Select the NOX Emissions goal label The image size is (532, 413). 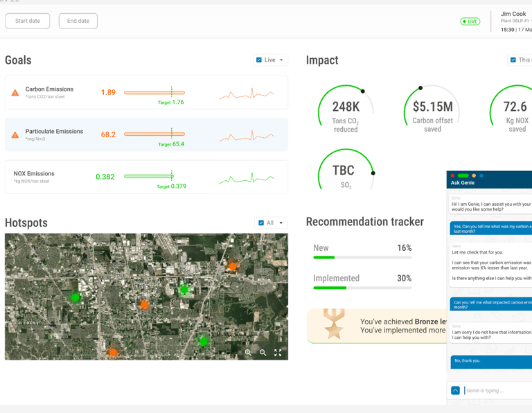pyautogui.click(x=34, y=173)
